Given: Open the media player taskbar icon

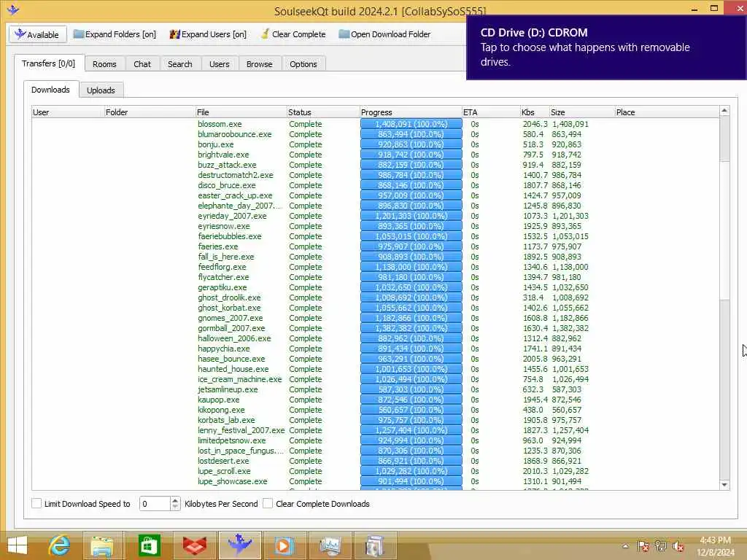Looking at the screenshot, I should (285, 545).
